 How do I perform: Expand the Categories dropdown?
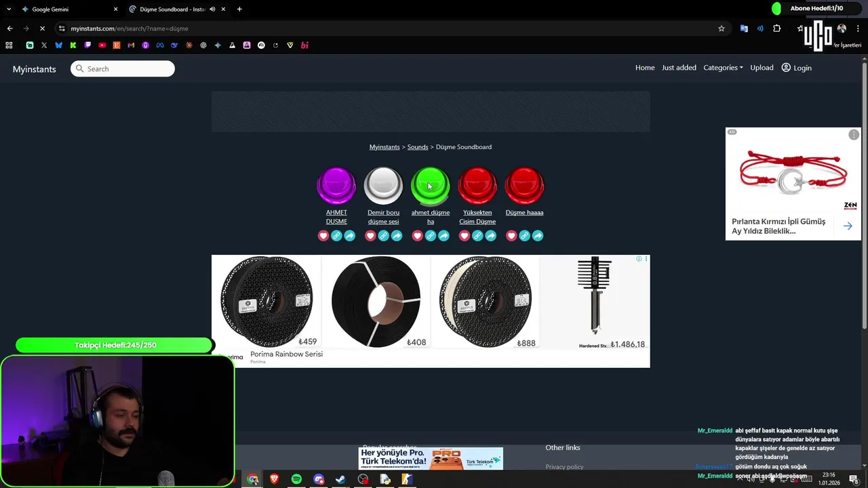point(723,68)
